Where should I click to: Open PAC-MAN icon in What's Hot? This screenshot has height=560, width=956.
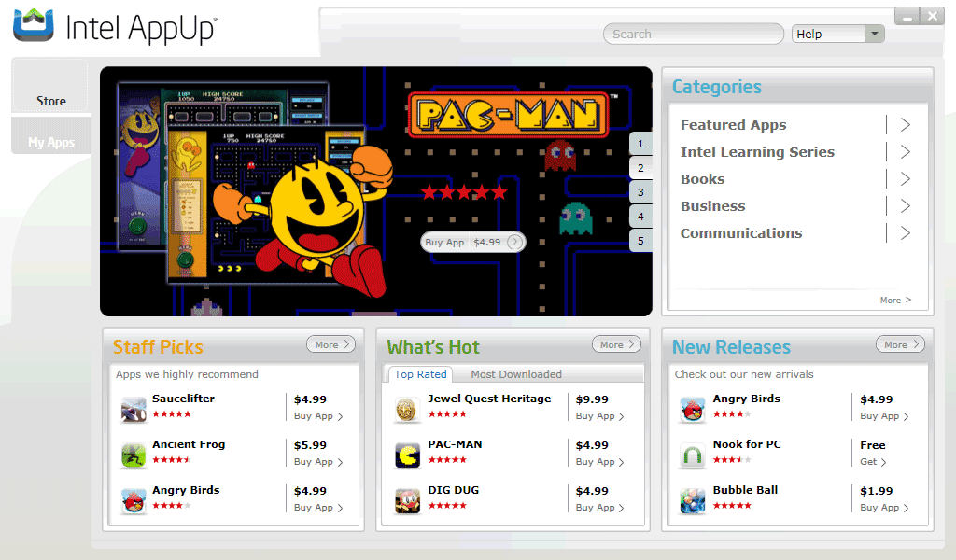point(407,455)
